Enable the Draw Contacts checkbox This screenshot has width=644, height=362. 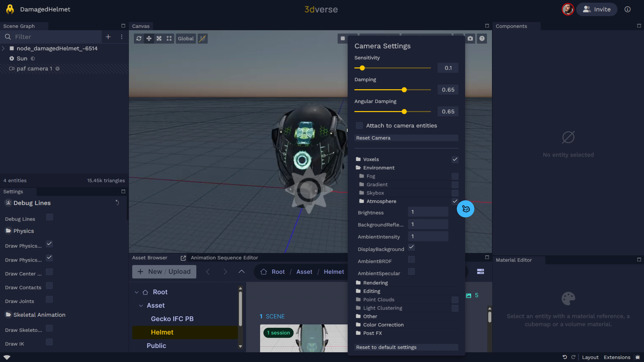pos(49,286)
